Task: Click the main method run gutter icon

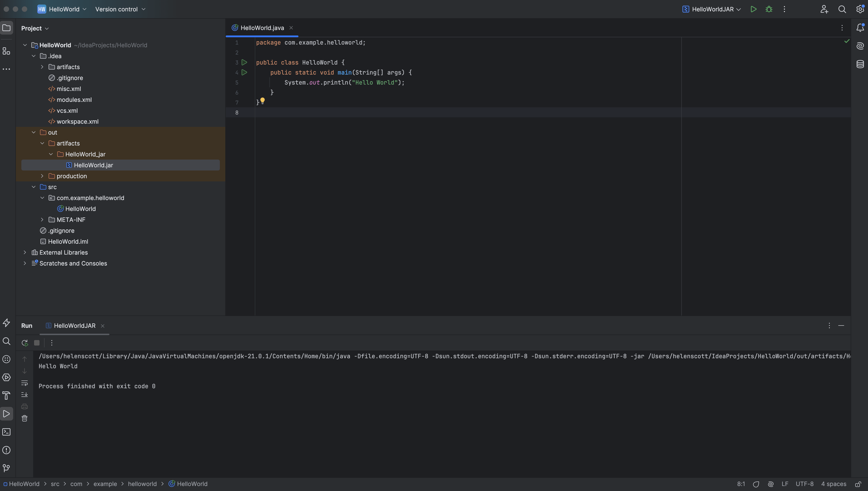Action: 245,73
